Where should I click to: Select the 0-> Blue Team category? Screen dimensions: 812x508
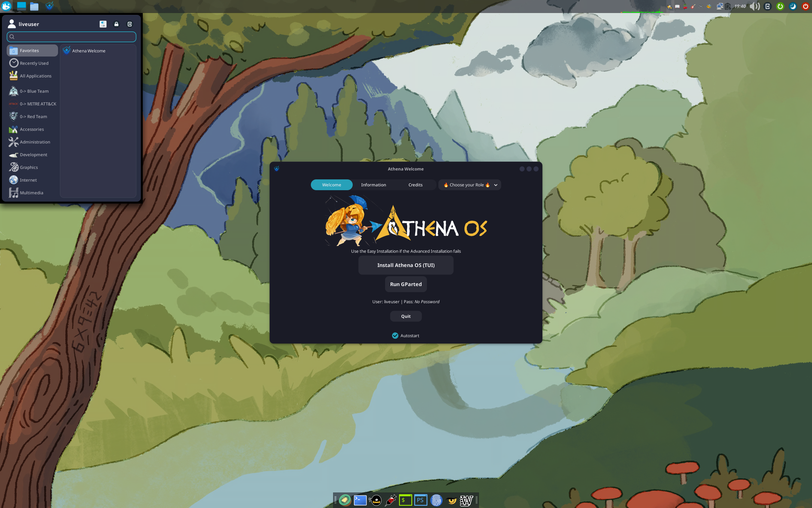point(32,91)
